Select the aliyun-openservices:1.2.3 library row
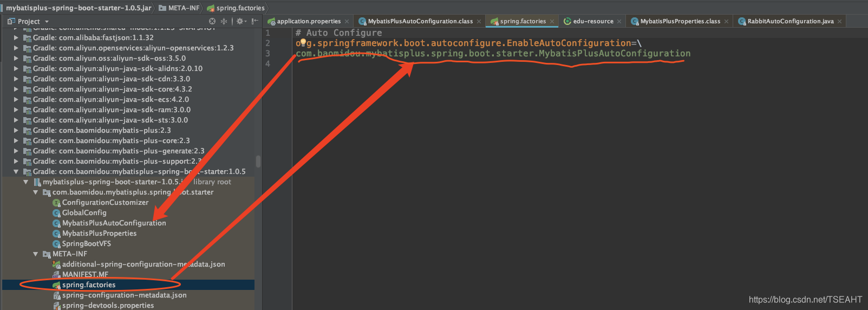The height and width of the screenshot is (310, 868). pyautogui.click(x=128, y=48)
